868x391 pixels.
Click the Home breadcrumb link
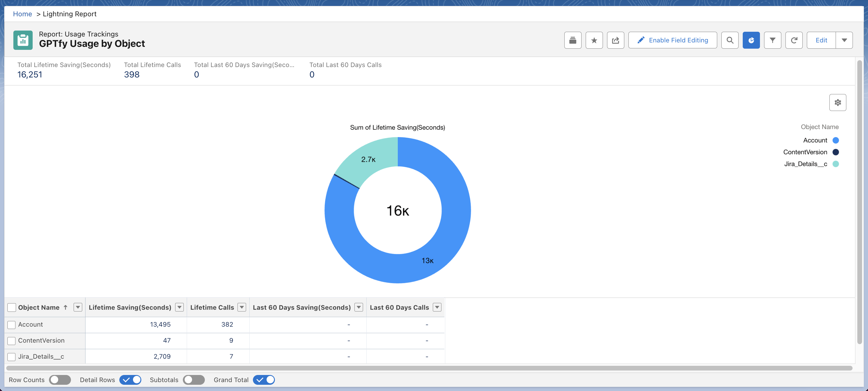coord(22,14)
